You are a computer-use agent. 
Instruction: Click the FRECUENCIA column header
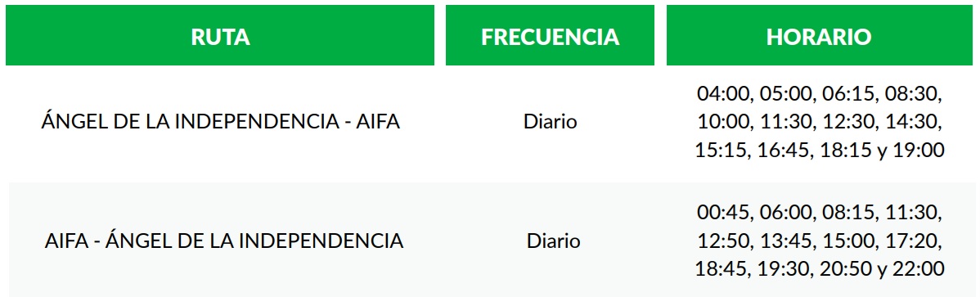(550, 36)
